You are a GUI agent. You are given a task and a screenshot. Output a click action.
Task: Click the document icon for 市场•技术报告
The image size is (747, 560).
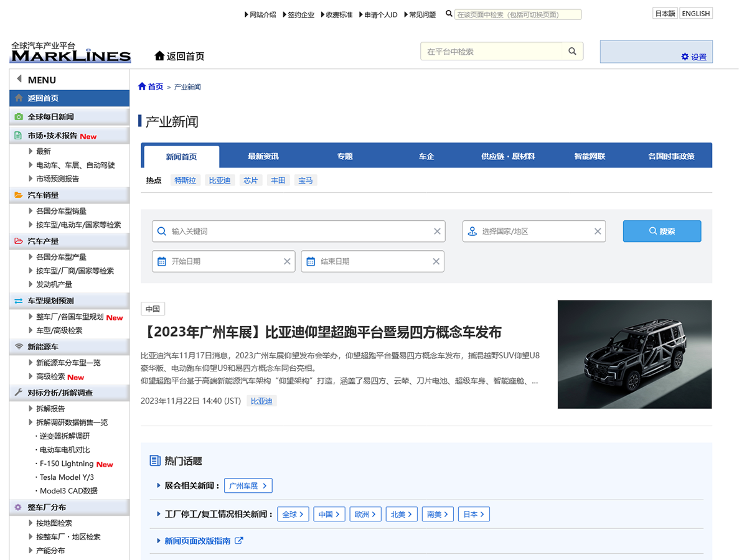point(19,136)
